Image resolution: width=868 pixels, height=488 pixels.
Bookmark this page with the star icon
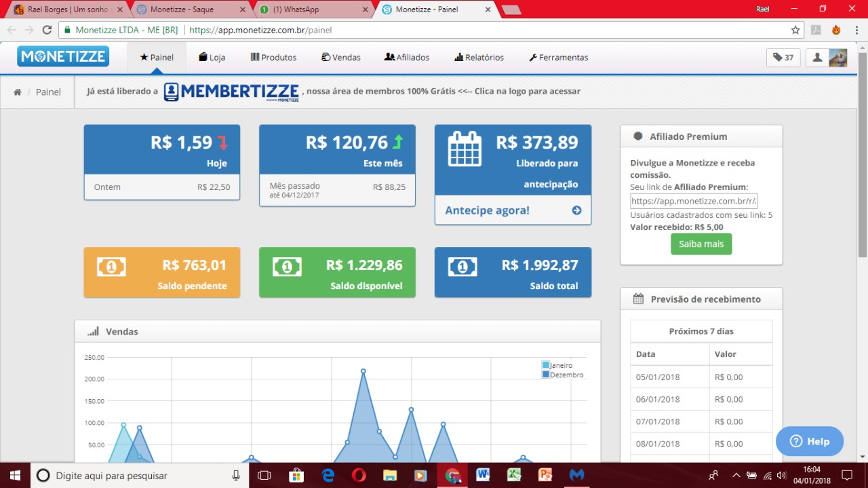[x=795, y=30]
